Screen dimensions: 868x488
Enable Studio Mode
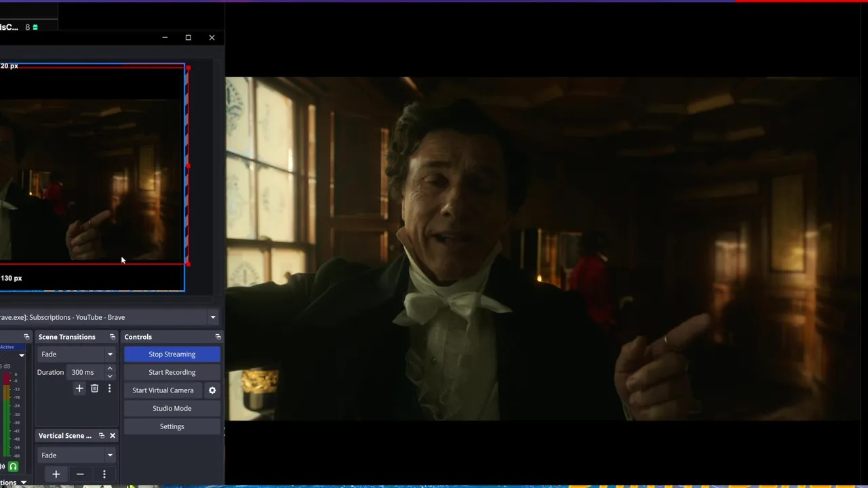172,408
